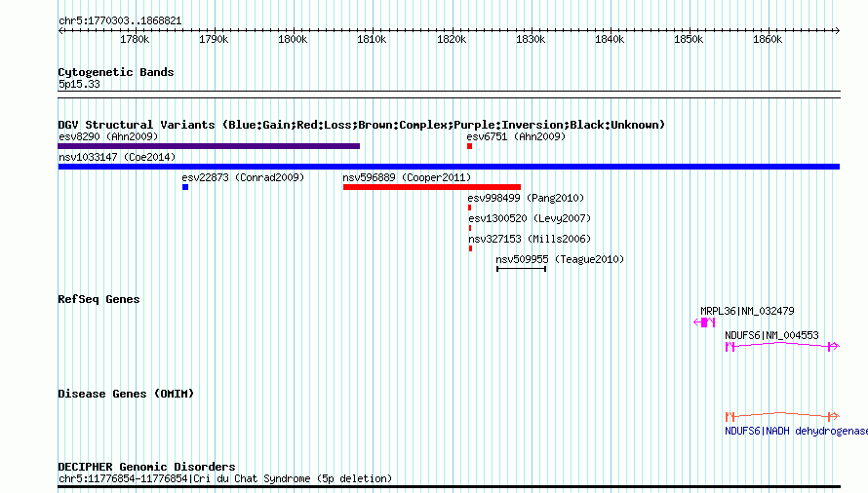Click the nsv509955 black unknown variant span
The width and height of the screenshot is (868, 493).
522,269
